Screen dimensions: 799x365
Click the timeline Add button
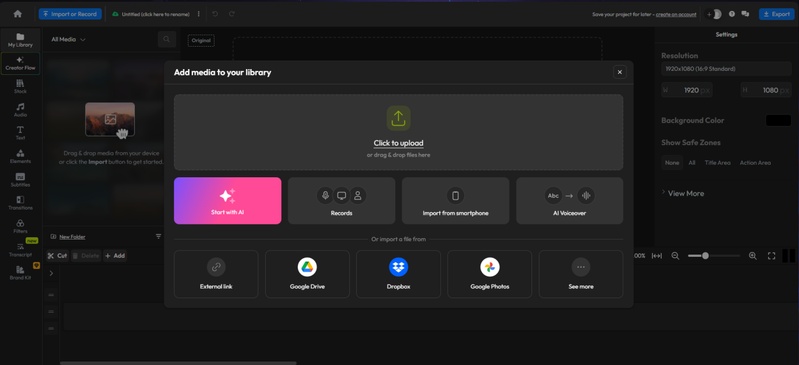point(115,255)
